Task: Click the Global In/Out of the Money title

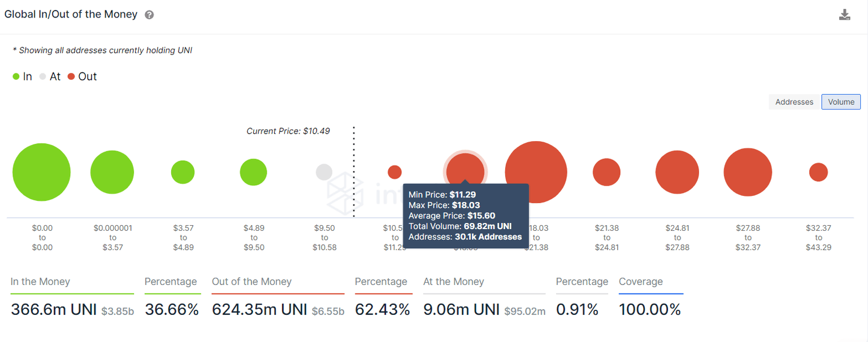Action: point(71,15)
